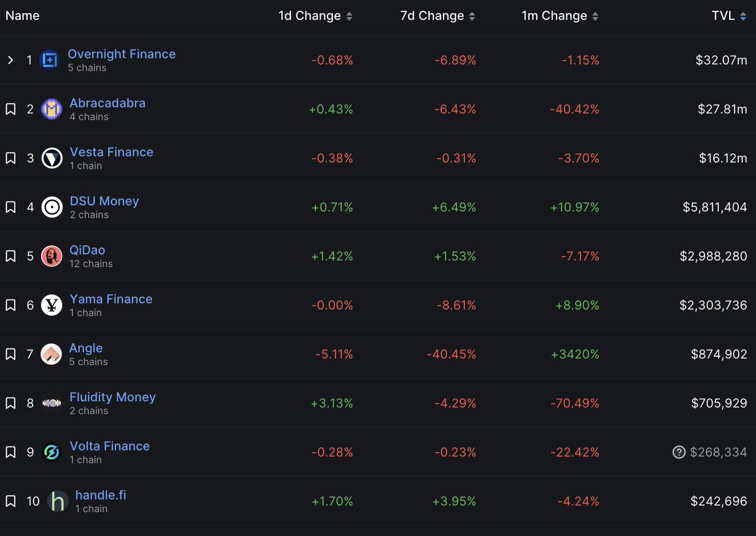The height and width of the screenshot is (536, 756).
Task: Sort by 1m Change header
Action: pyautogui.click(x=560, y=16)
